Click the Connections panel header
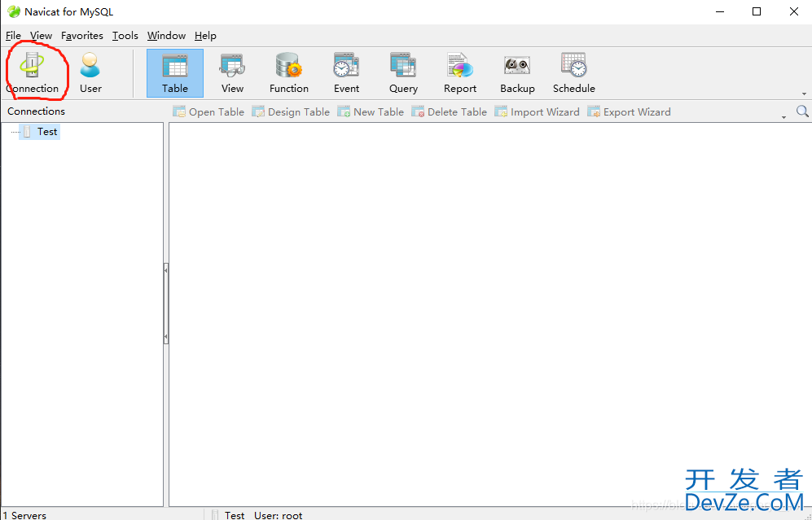 tap(37, 111)
